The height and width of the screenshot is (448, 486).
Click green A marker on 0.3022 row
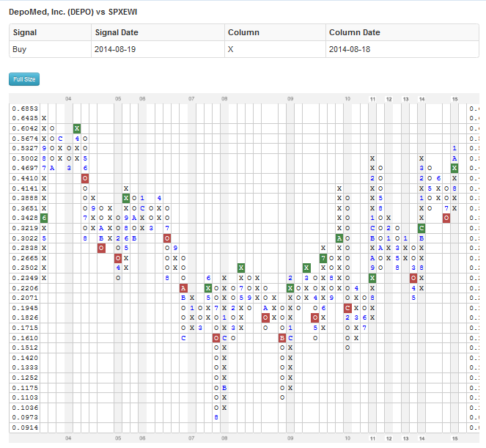(x=339, y=238)
